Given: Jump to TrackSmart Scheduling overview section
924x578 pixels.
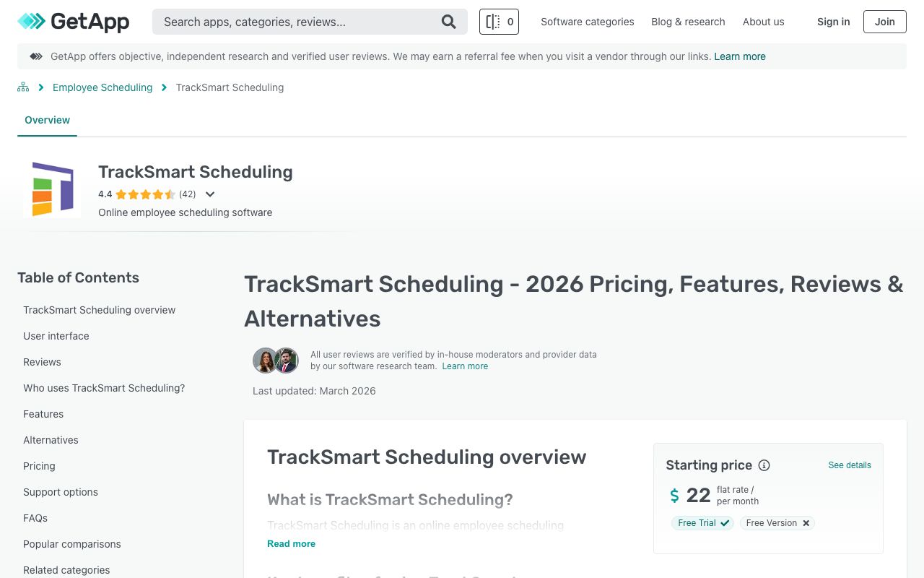Looking at the screenshot, I should (99, 310).
